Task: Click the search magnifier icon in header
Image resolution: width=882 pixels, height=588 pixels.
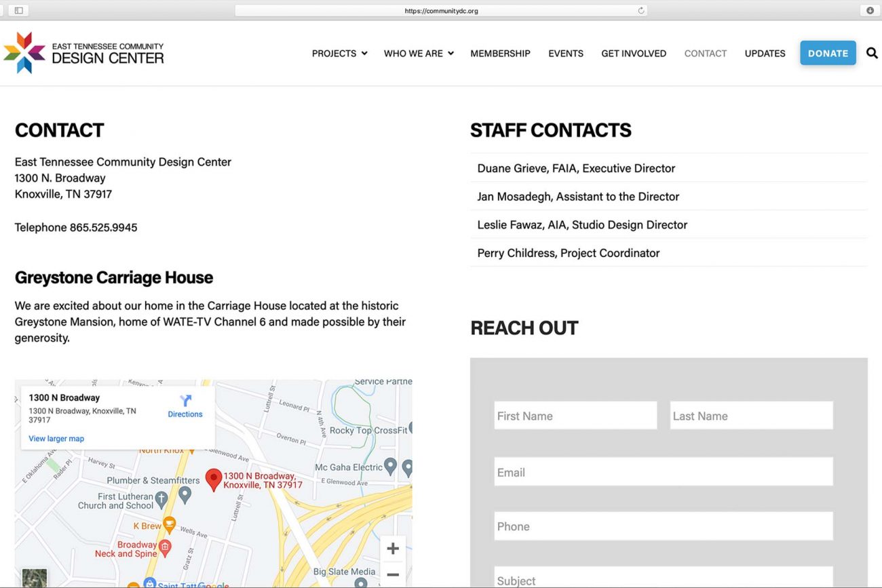Action: pos(872,53)
